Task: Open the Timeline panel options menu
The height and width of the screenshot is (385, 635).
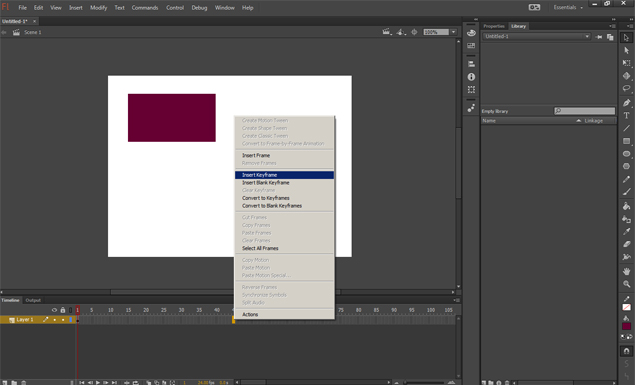Action: click(x=456, y=300)
